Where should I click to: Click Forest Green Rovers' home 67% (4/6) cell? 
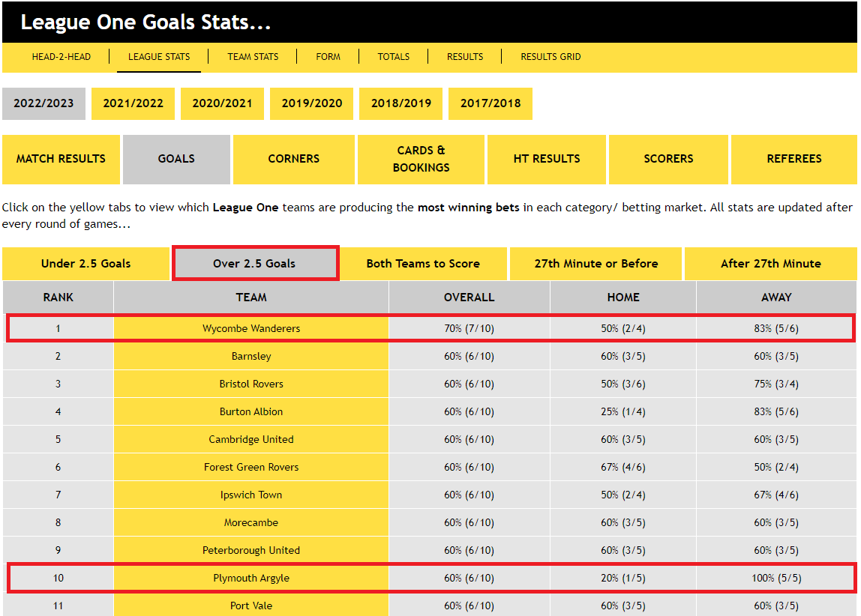(623, 468)
